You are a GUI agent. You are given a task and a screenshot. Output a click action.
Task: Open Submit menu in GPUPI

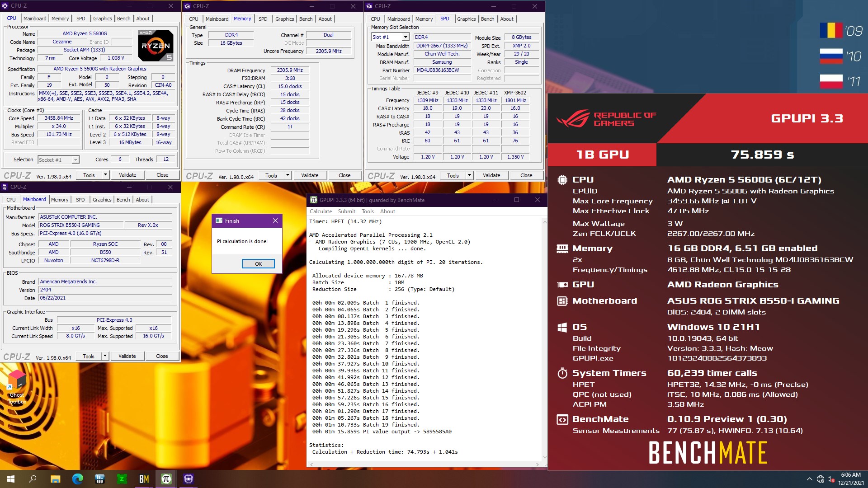pyautogui.click(x=346, y=211)
